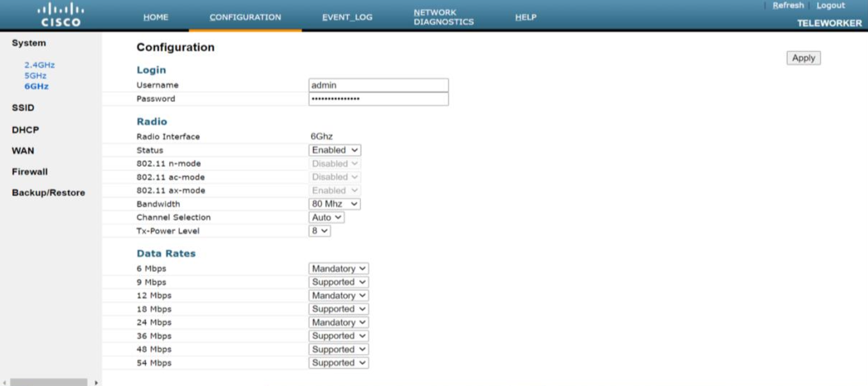Open the Channel Selection dropdown
868x386 pixels.
pos(326,217)
